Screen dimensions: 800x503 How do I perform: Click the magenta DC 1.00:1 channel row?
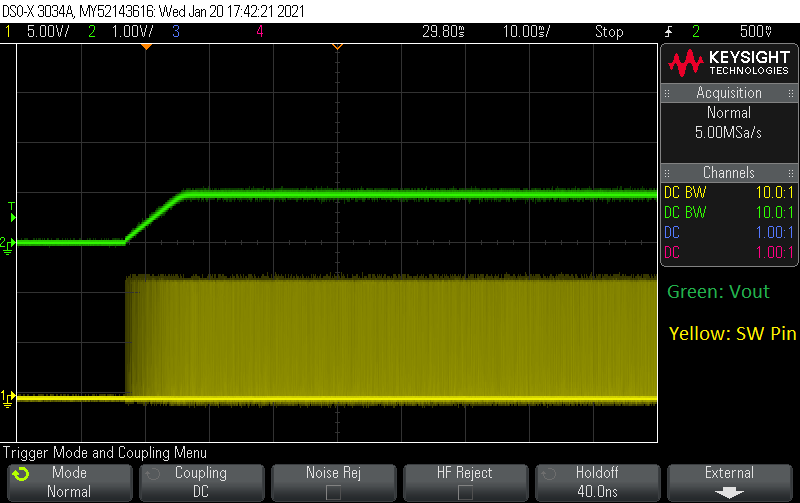pos(729,253)
